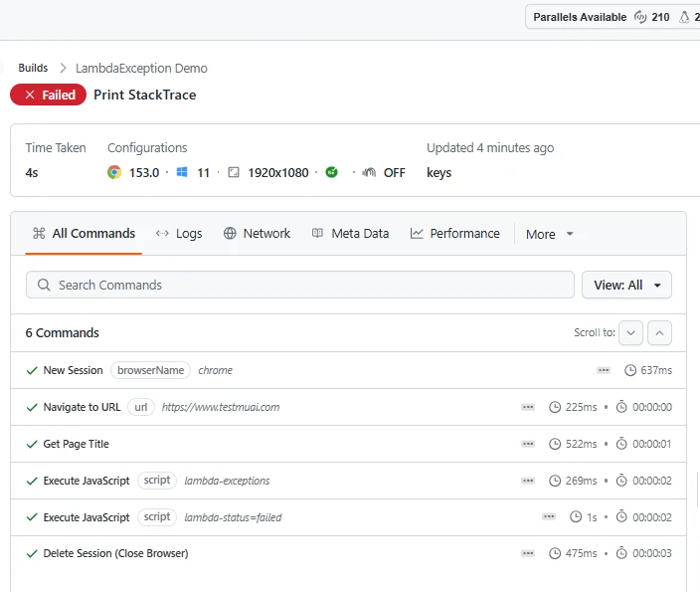Switch to the Network tab
Screen dimensions: 700x592
(x=257, y=233)
